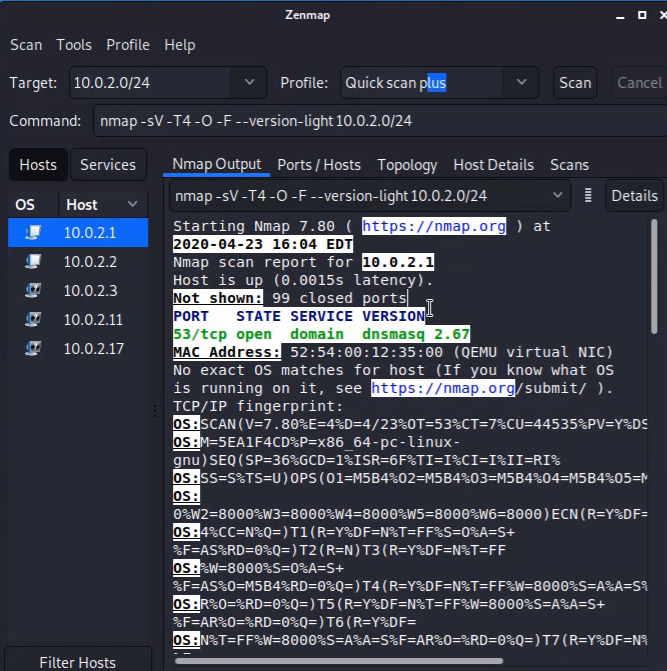Click the horizontal scrollbar of Nmap output
The image size is (667, 671).
339,661
